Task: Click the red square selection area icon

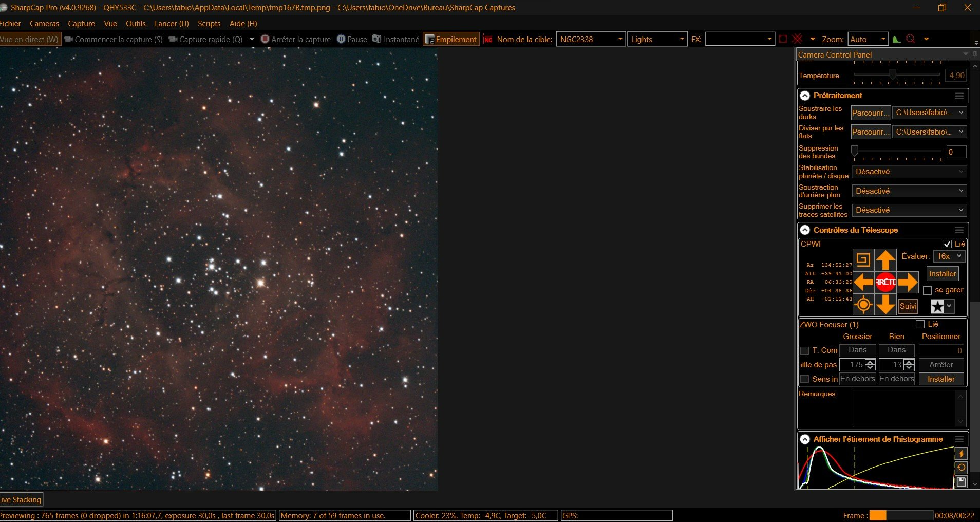Action: (x=783, y=39)
